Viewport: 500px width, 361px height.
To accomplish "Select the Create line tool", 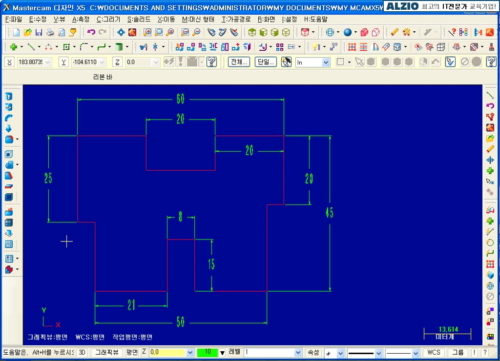I will point(31,47).
